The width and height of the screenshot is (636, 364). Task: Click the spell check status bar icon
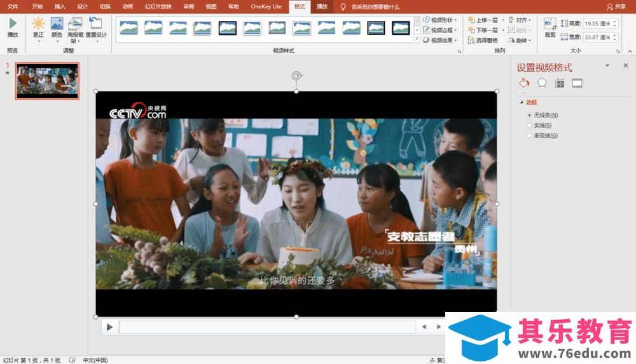point(73,360)
